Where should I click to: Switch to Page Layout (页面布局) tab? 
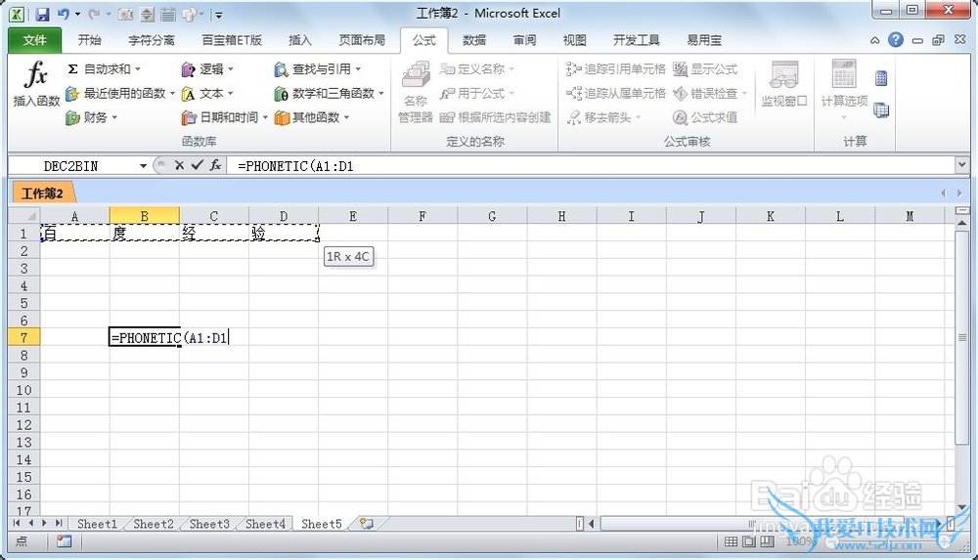362,40
